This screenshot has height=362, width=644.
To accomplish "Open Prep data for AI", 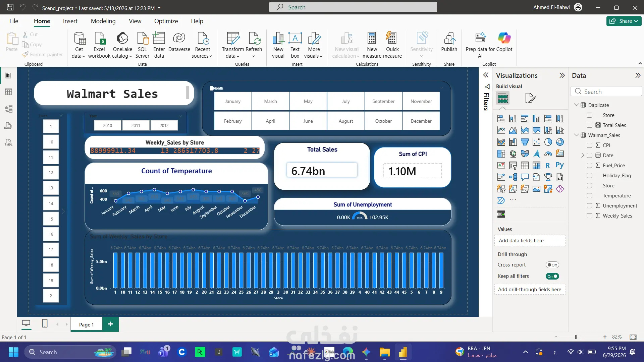I will point(480,45).
